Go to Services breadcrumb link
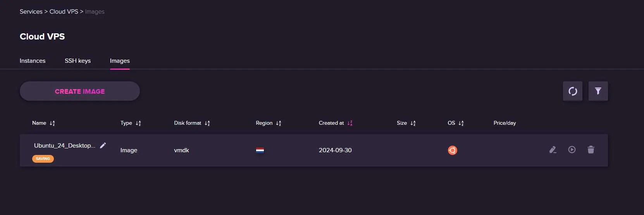The height and width of the screenshot is (215, 644). 31,12
